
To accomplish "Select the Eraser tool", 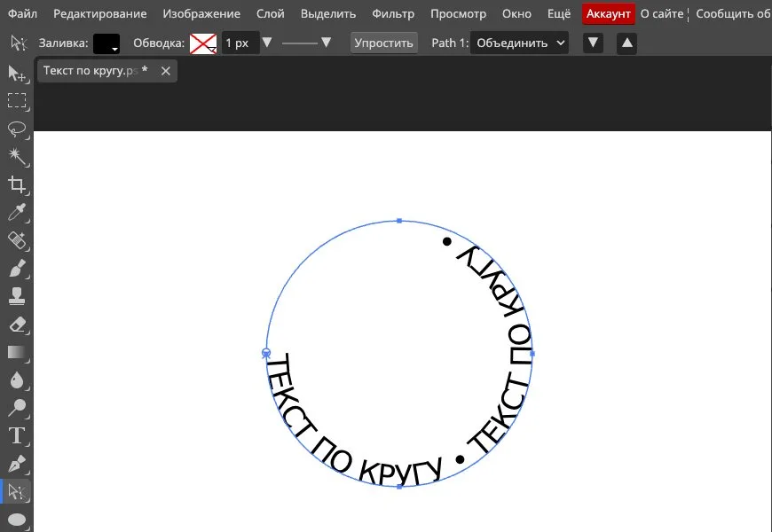I will [17, 325].
